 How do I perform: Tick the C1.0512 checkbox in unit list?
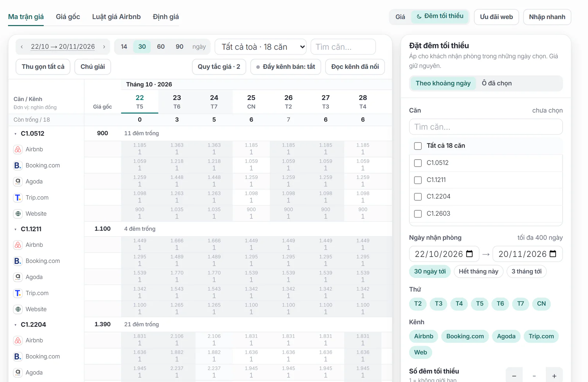(418, 163)
